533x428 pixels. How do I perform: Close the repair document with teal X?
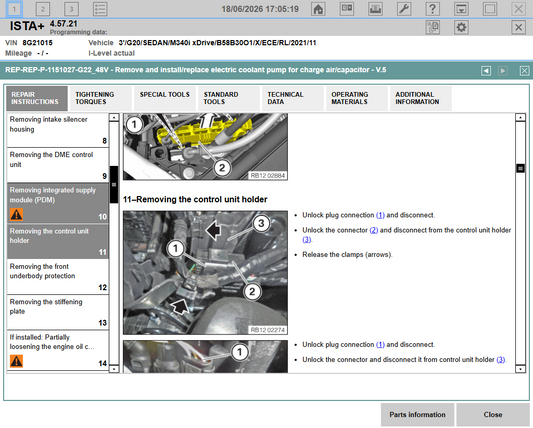coord(525,71)
